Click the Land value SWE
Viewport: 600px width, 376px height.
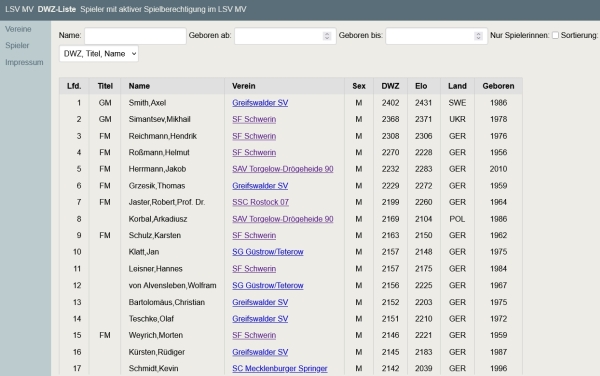point(457,103)
